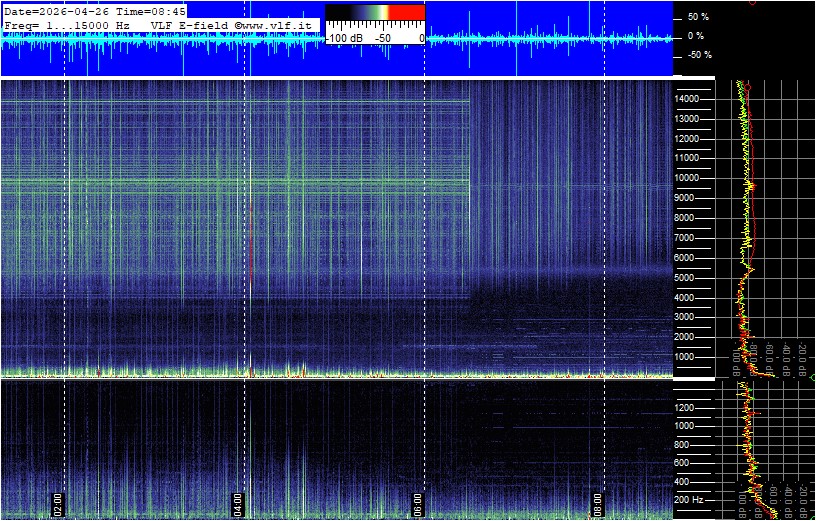
Task: Click the 02:00 time marker
Action: coord(58,503)
